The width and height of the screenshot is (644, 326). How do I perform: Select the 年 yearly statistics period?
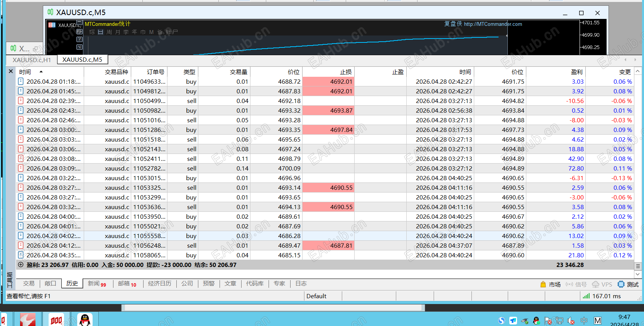pos(135,32)
